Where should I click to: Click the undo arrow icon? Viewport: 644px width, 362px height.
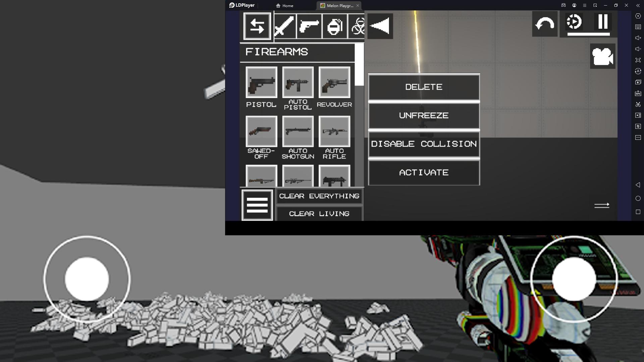point(544,24)
